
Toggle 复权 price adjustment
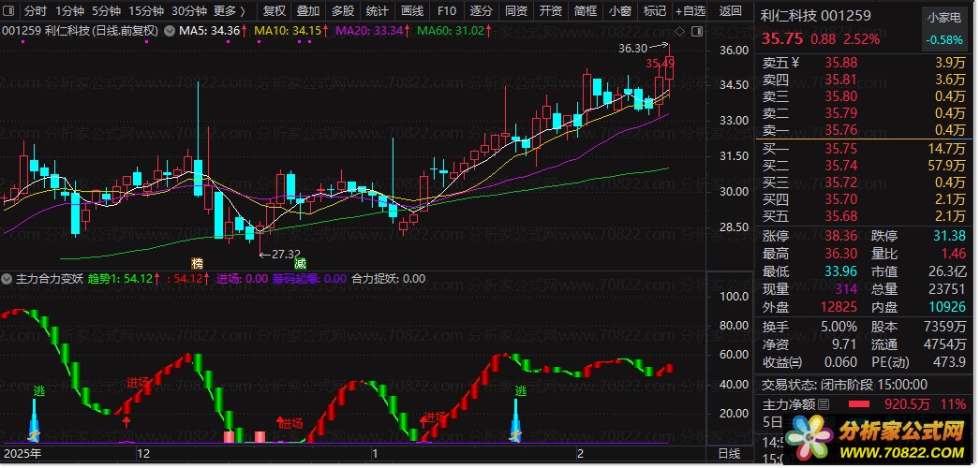tap(275, 11)
